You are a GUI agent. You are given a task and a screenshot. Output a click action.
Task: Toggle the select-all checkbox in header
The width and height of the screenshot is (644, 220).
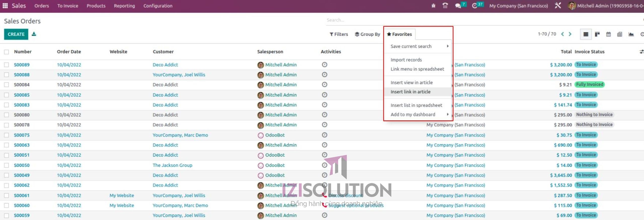pos(6,52)
